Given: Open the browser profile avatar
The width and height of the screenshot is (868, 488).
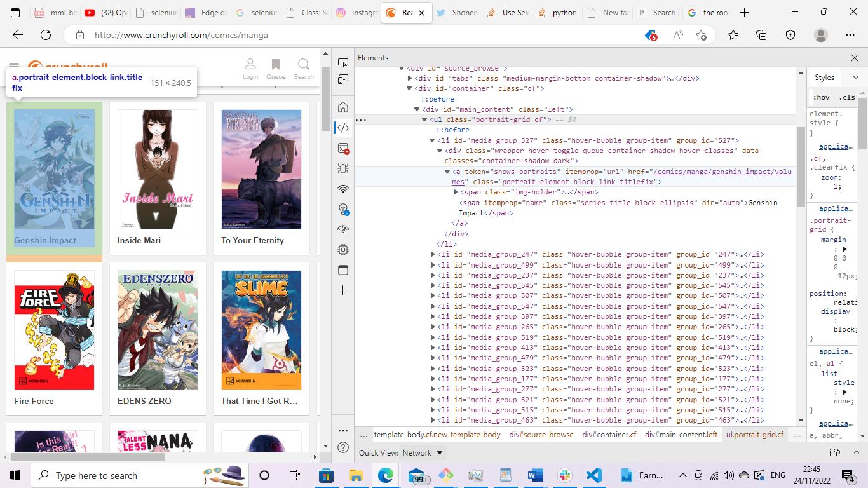Looking at the screenshot, I should [x=821, y=35].
